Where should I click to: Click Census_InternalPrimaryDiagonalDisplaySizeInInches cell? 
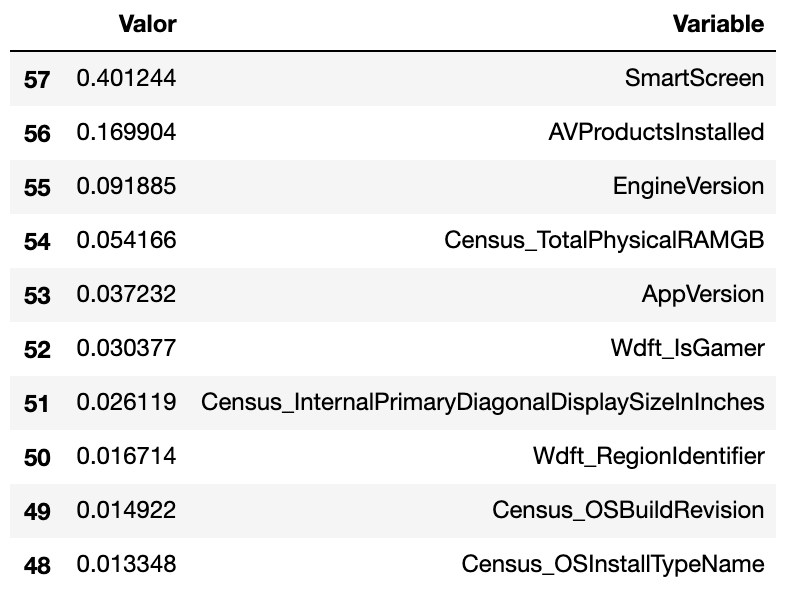pos(483,402)
